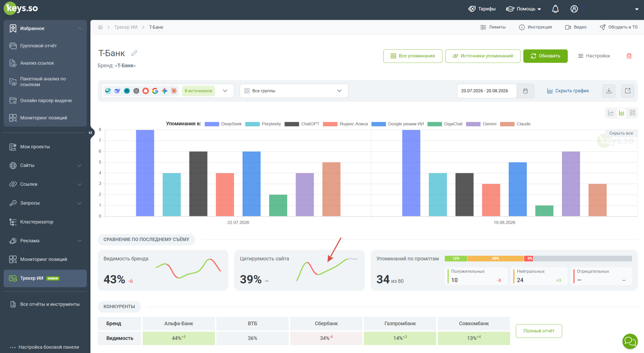Open the Все группы dropdown
The image size is (644, 353).
pyautogui.click(x=294, y=91)
